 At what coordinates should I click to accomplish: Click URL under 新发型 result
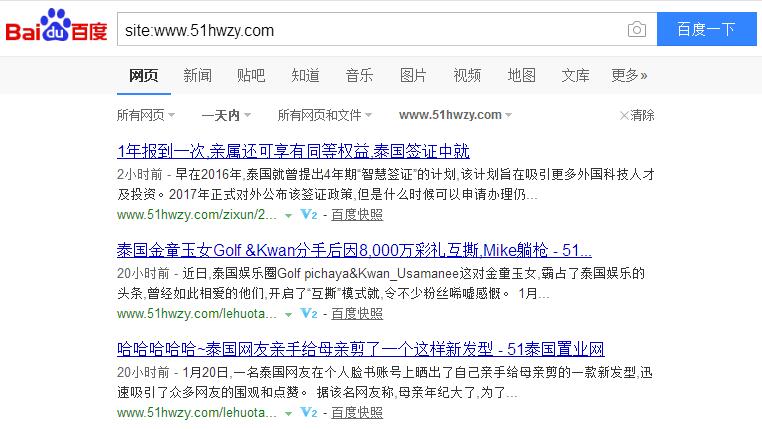pos(197,412)
